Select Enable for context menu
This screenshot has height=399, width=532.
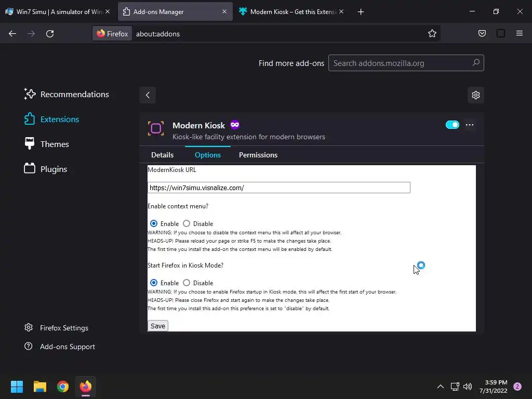pos(154,223)
